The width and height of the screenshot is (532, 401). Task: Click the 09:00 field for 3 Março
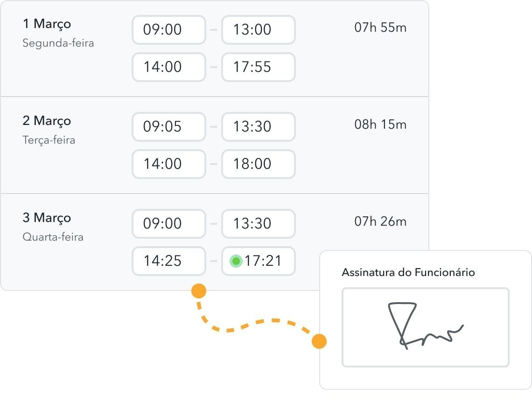[169, 224]
